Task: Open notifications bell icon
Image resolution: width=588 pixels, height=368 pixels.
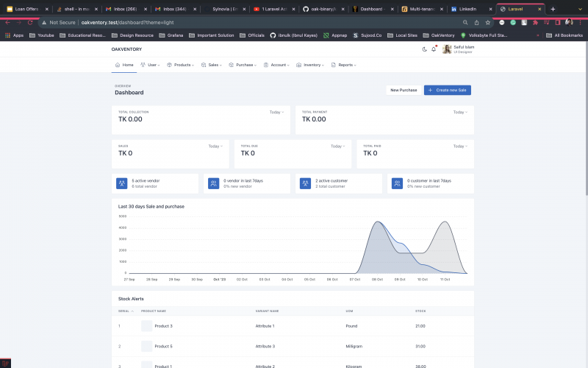Action: [x=434, y=49]
